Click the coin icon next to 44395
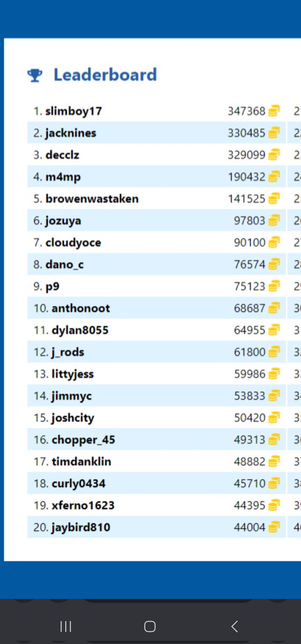The height and width of the screenshot is (644, 301). click(274, 506)
